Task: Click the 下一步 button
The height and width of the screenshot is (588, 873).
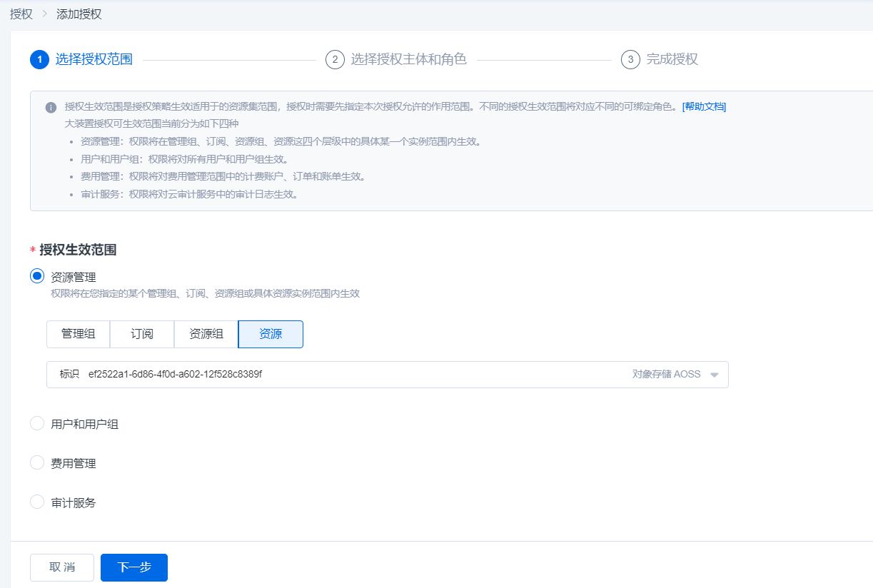Action: 134,567
